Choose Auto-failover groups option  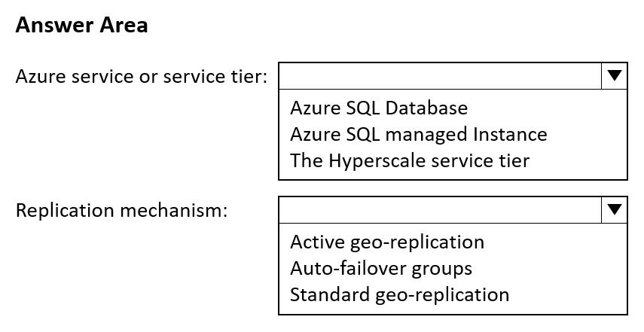click(x=381, y=269)
